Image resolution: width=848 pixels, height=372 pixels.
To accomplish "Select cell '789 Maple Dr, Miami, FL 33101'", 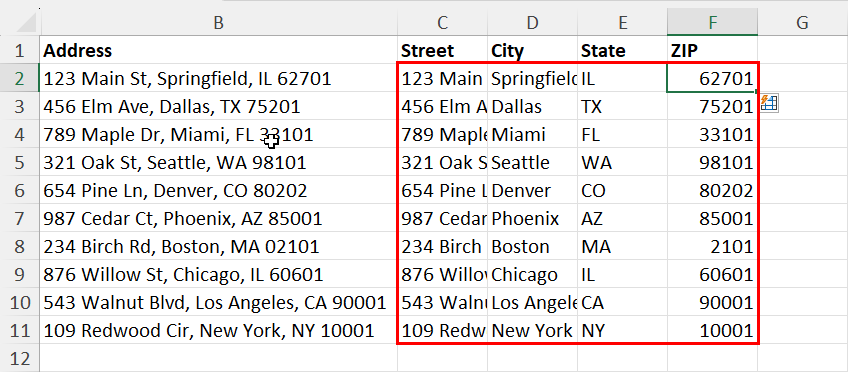I will coord(218,135).
